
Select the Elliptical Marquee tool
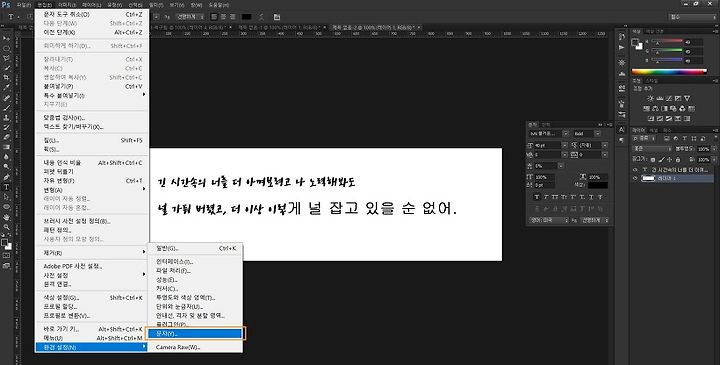[6, 48]
